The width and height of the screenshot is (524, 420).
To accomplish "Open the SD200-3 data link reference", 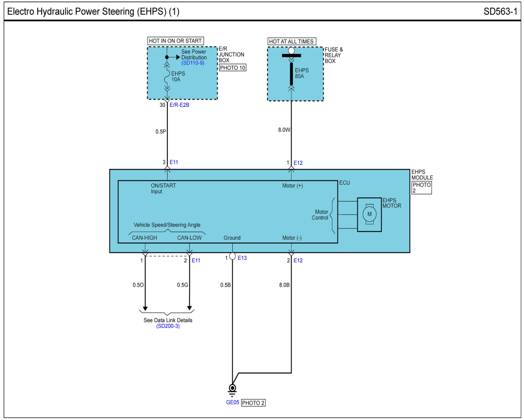I will click(x=168, y=326).
